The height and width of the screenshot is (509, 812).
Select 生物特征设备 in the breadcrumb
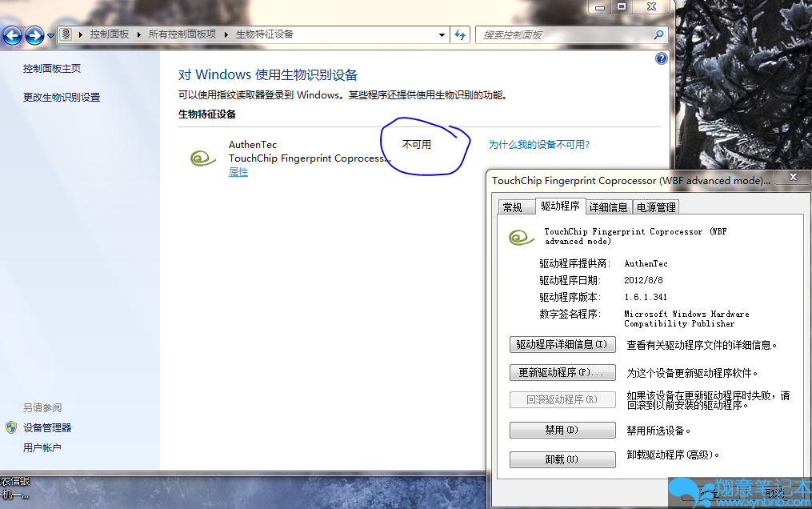tap(265, 34)
